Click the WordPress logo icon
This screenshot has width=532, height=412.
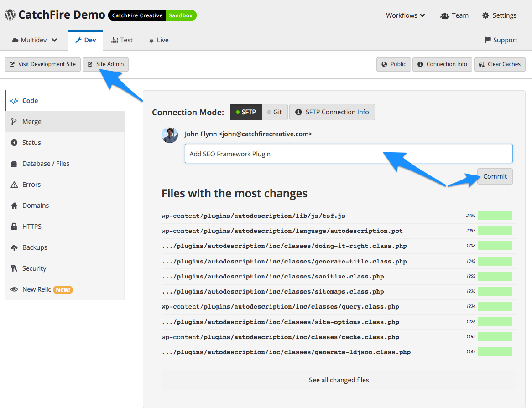tap(10, 15)
